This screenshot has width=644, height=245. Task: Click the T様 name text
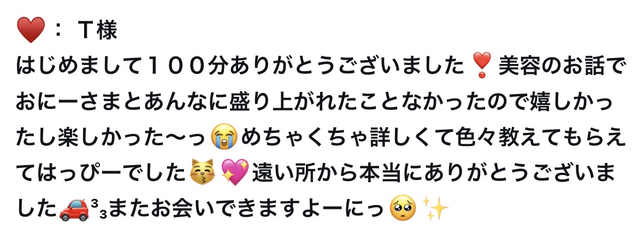tap(97, 31)
